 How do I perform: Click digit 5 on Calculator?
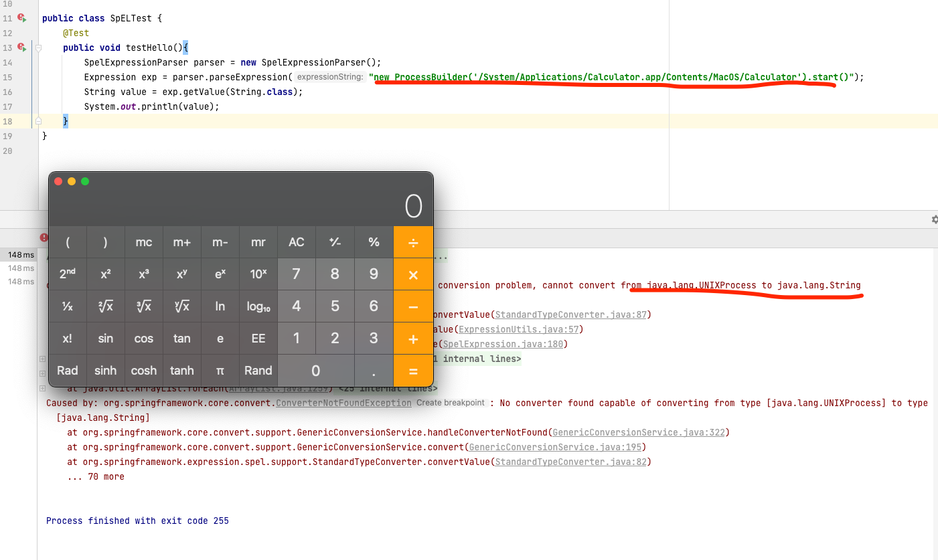335,306
